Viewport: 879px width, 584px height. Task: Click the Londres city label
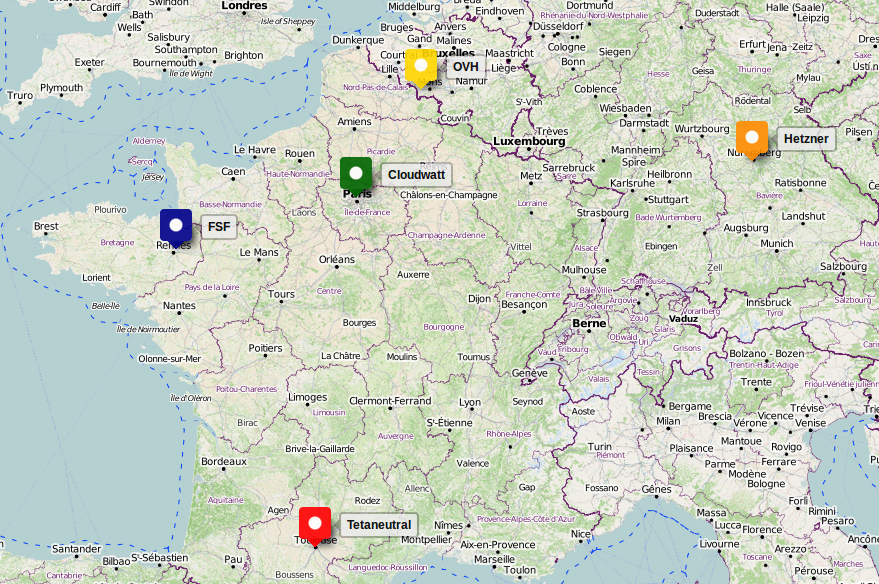pos(244,6)
